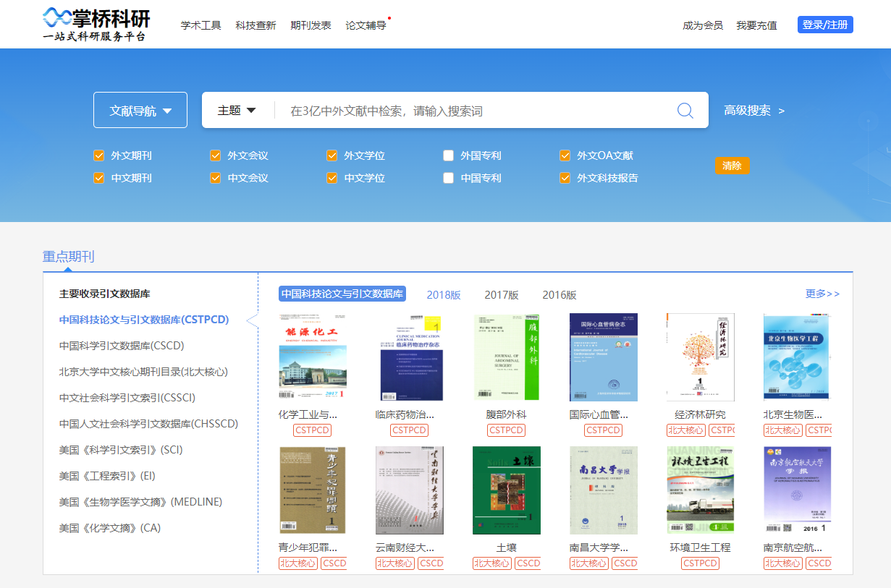Select the 重点期刊 tab
The height and width of the screenshot is (588, 891).
[x=68, y=257]
